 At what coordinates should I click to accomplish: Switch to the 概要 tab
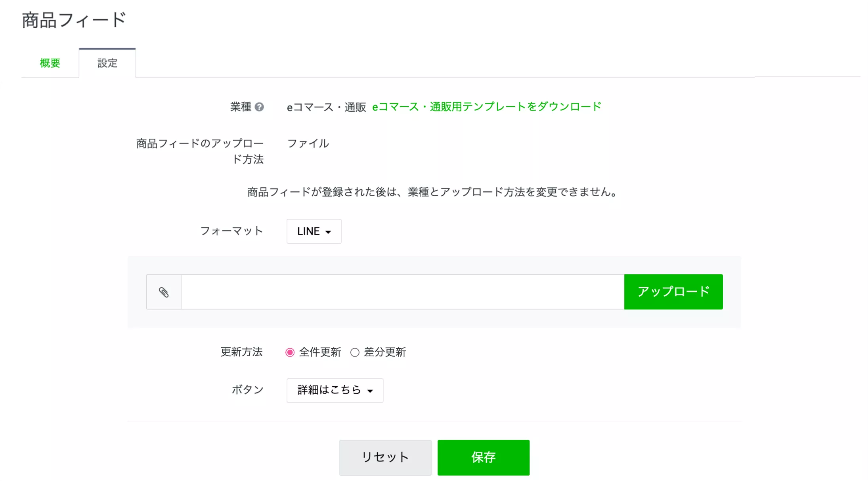click(50, 63)
